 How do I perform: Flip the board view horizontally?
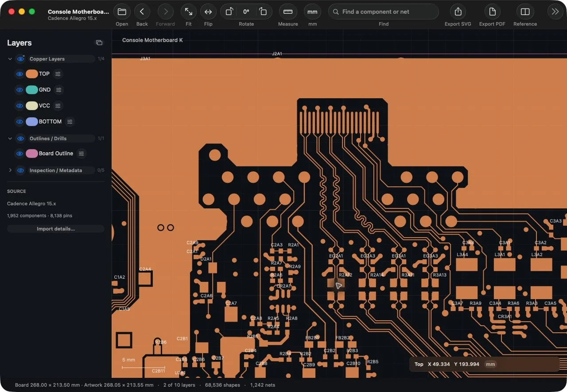[208, 12]
